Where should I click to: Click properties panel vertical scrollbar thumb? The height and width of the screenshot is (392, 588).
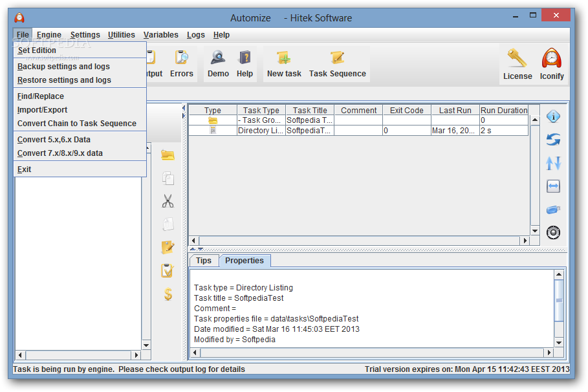point(559,301)
